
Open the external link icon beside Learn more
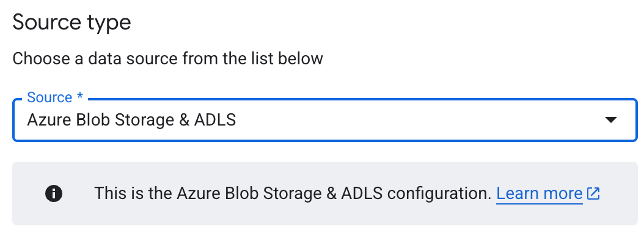593,193
